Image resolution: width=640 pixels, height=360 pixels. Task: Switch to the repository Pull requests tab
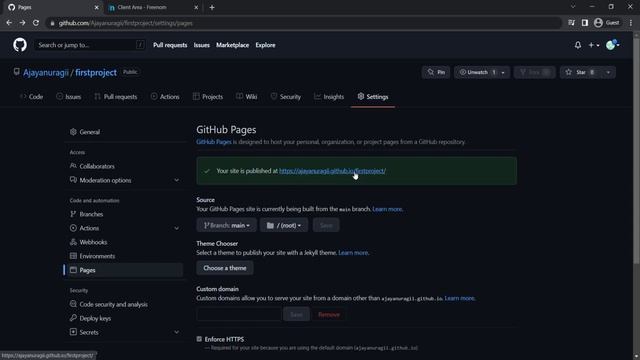point(116,97)
